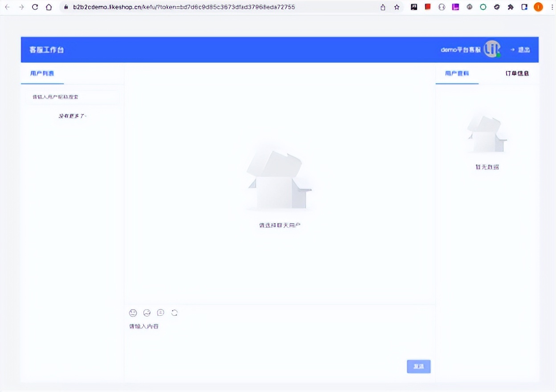Click the message content input area

click(279, 339)
